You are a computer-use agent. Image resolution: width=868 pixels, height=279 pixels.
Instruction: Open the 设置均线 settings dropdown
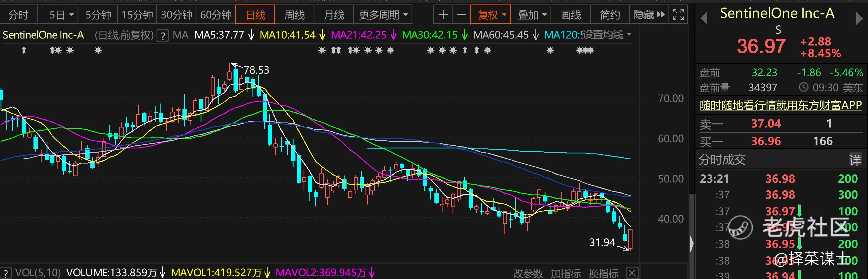pos(607,35)
